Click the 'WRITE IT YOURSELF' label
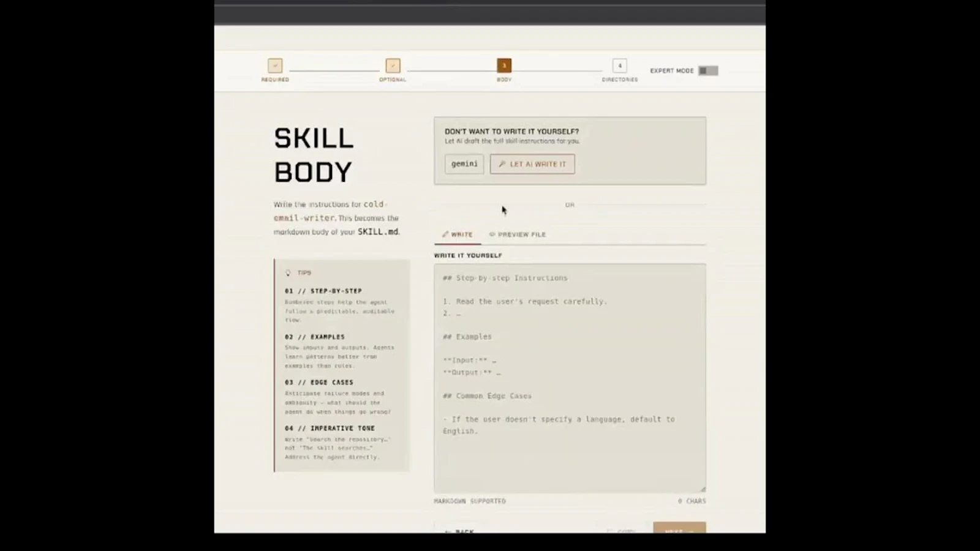980x551 pixels. [x=468, y=255]
